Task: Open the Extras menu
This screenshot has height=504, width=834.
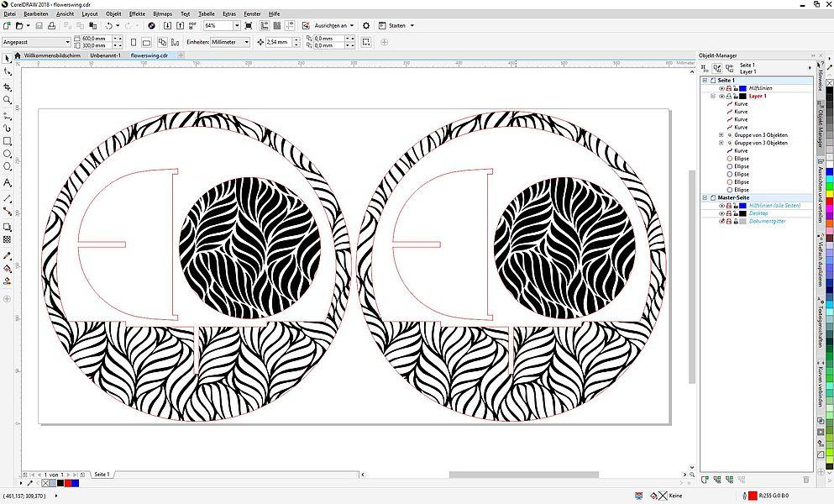Action: (x=228, y=13)
